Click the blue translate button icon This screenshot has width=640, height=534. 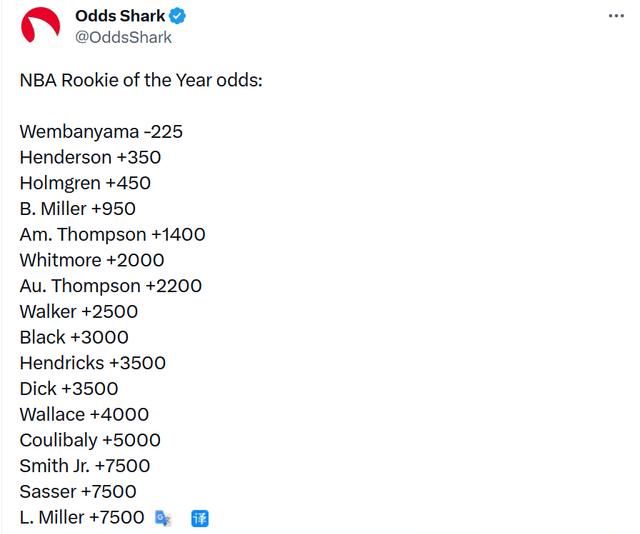pyautogui.click(x=200, y=517)
